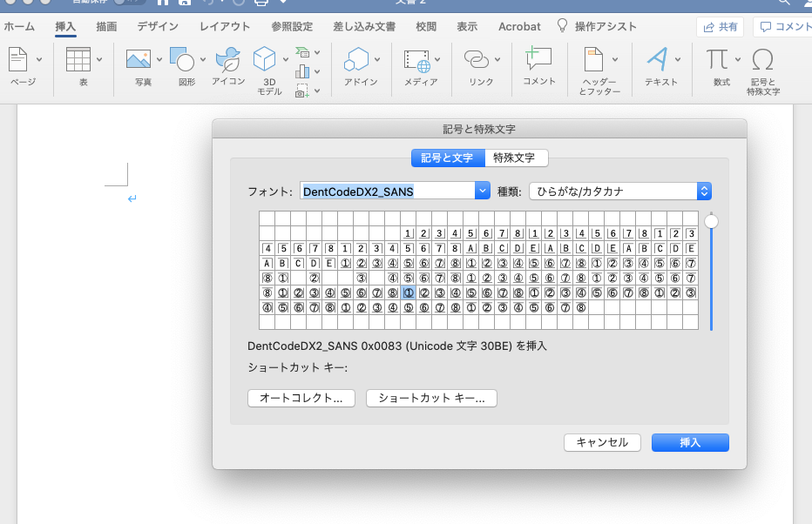Viewport: 812px width, 524px height.
Task: Open the 描画 (Draw) tab
Action: click(x=106, y=26)
